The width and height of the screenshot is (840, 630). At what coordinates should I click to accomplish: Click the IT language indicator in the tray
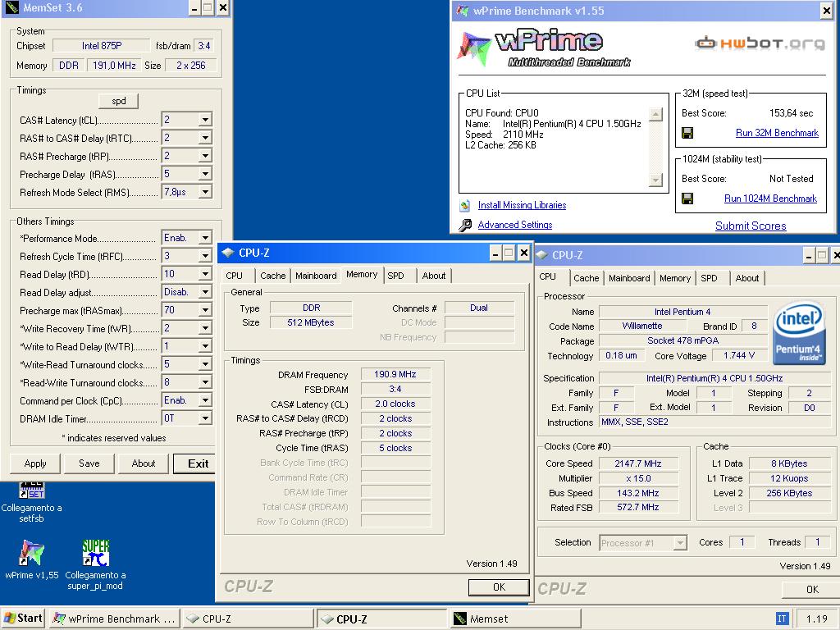782,619
